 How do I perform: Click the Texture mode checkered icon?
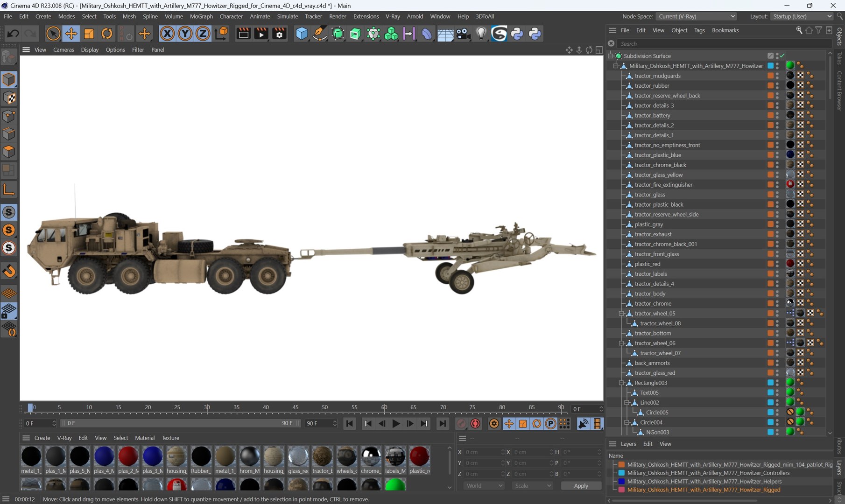9,98
